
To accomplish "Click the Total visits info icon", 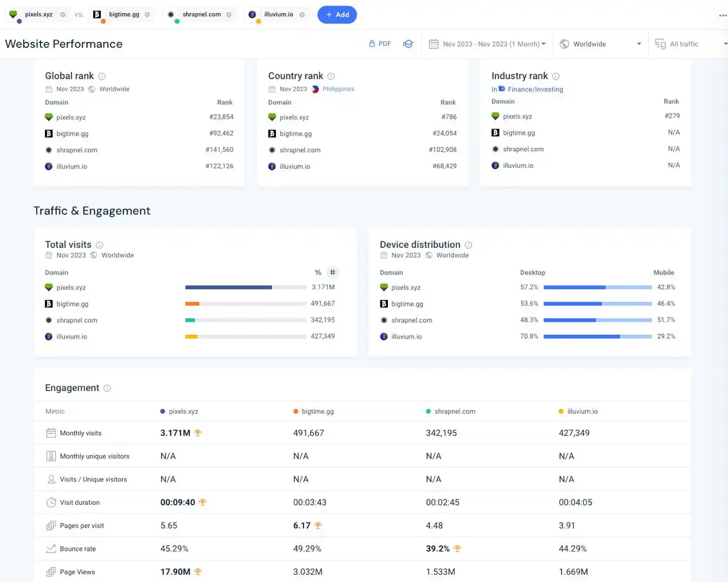I will [x=100, y=245].
